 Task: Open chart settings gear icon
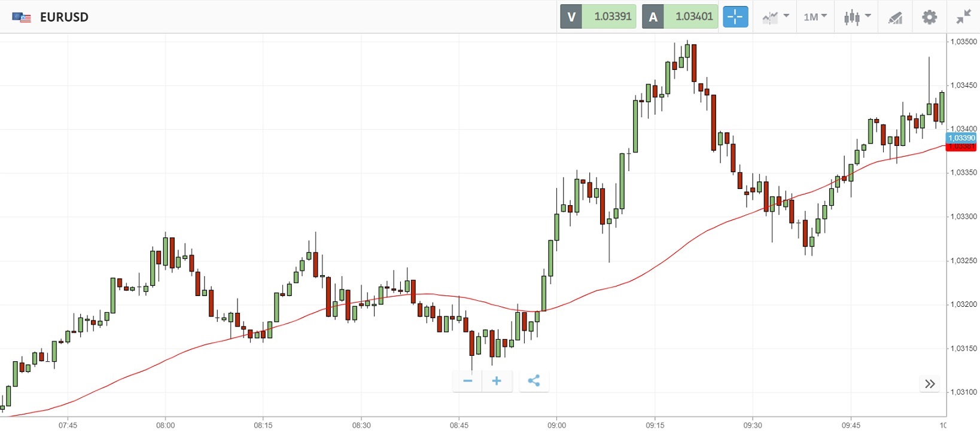pos(929,17)
